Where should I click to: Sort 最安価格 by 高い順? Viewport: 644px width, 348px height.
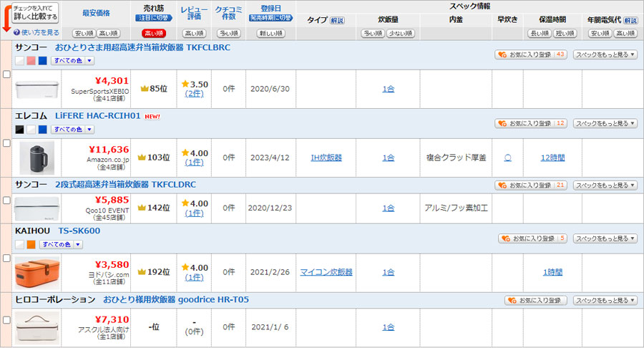[109, 33]
